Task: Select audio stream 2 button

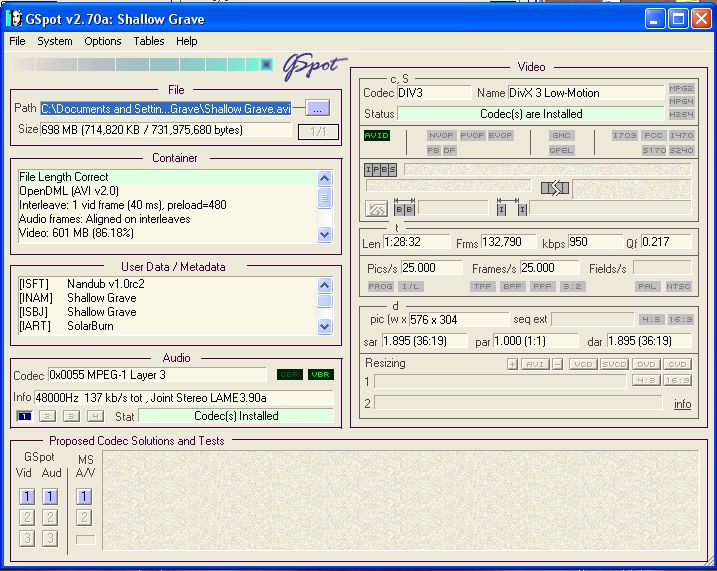Action: click(48, 416)
